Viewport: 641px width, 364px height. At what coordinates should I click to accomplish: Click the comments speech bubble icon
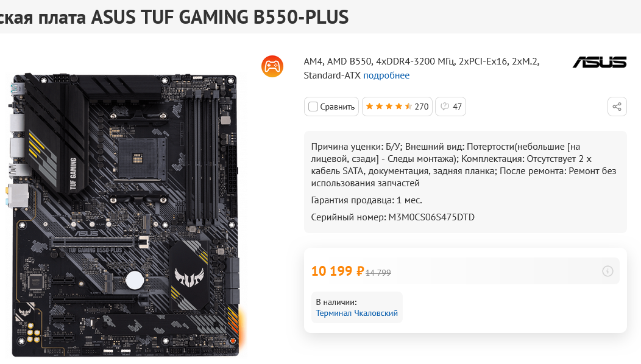click(x=444, y=107)
